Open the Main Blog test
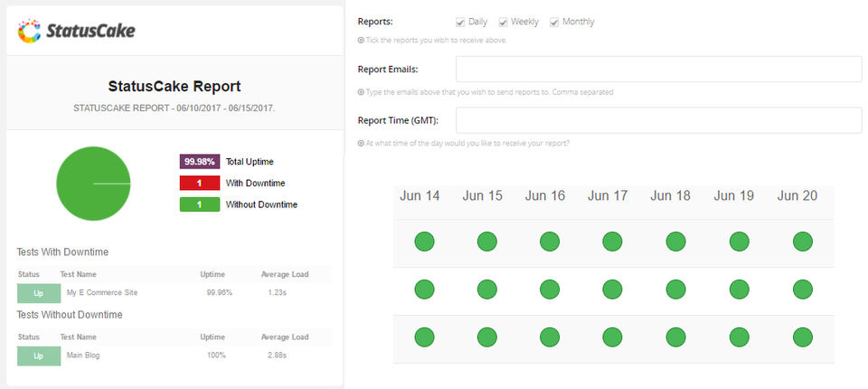 (83, 356)
